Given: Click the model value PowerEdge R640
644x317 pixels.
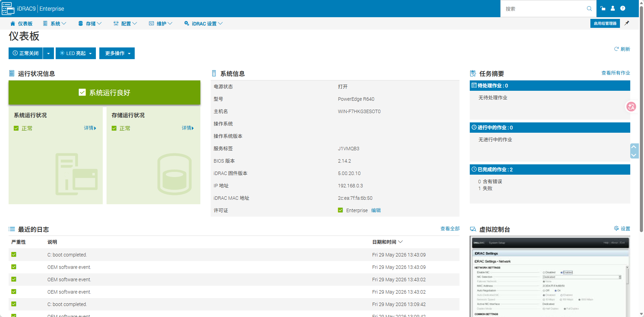Looking at the screenshot, I should (x=356, y=99).
